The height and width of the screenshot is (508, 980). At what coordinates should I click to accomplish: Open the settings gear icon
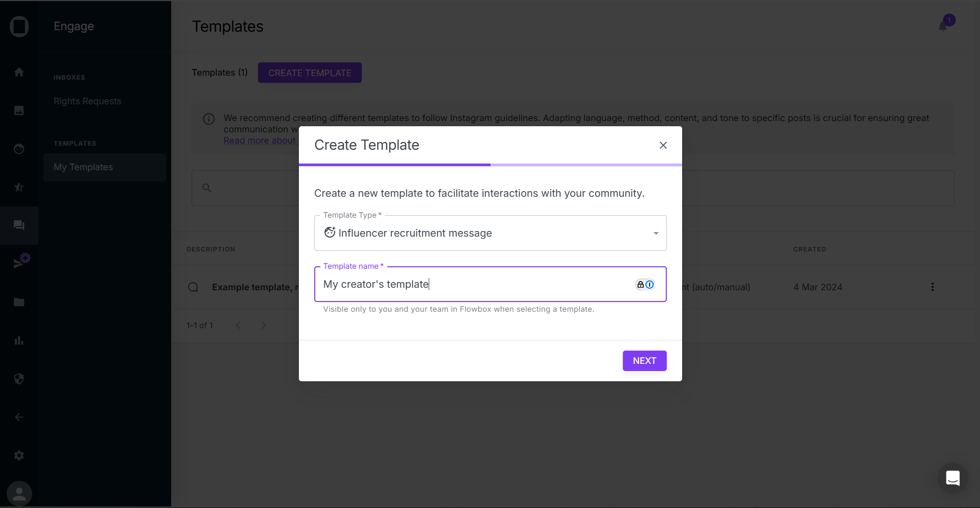(x=19, y=455)
